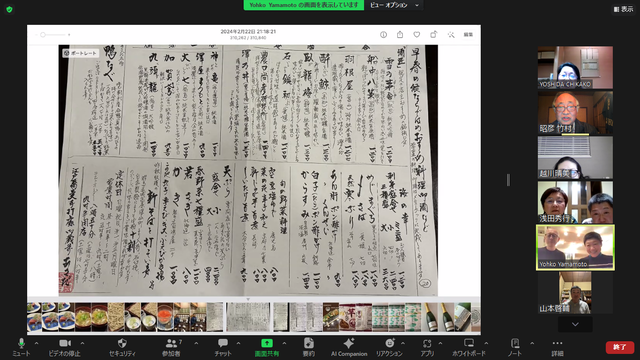
Task: Show more participants with down chevron
Action: (575, 324)
